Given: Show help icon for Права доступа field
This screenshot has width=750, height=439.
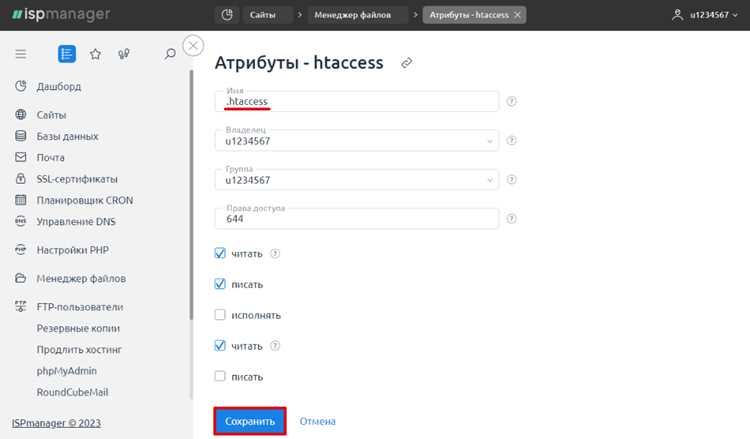Looking at the screenshot, I should [511, 219].
